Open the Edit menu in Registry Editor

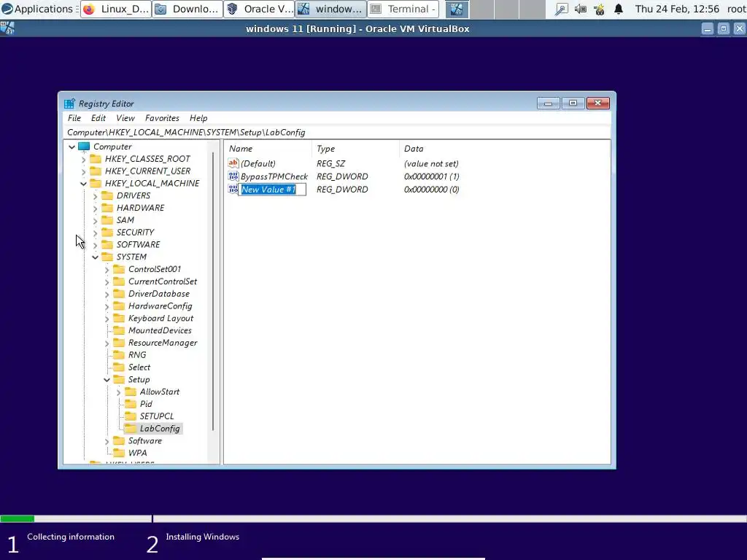[98, 118]
